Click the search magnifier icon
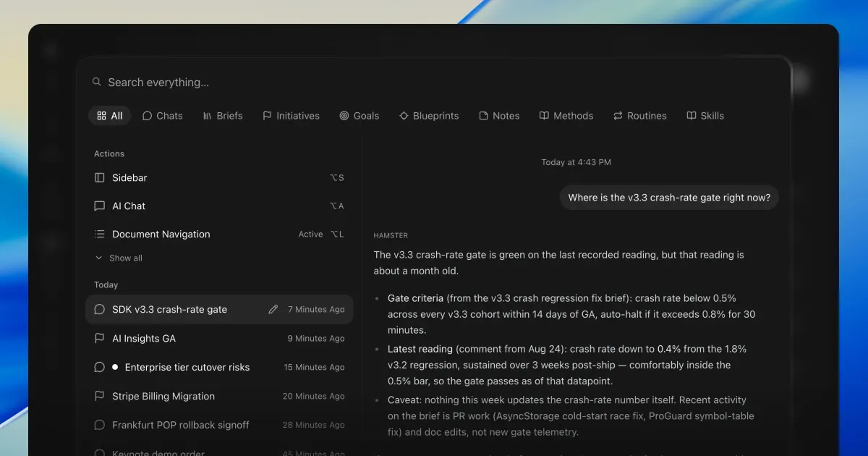868x456 pixels. click(x=97, y=83)
